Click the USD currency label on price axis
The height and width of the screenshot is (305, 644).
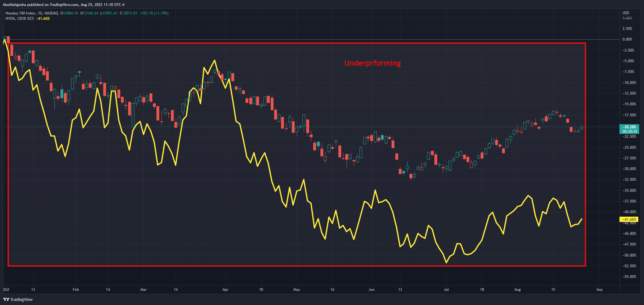[x=626, y=13]
